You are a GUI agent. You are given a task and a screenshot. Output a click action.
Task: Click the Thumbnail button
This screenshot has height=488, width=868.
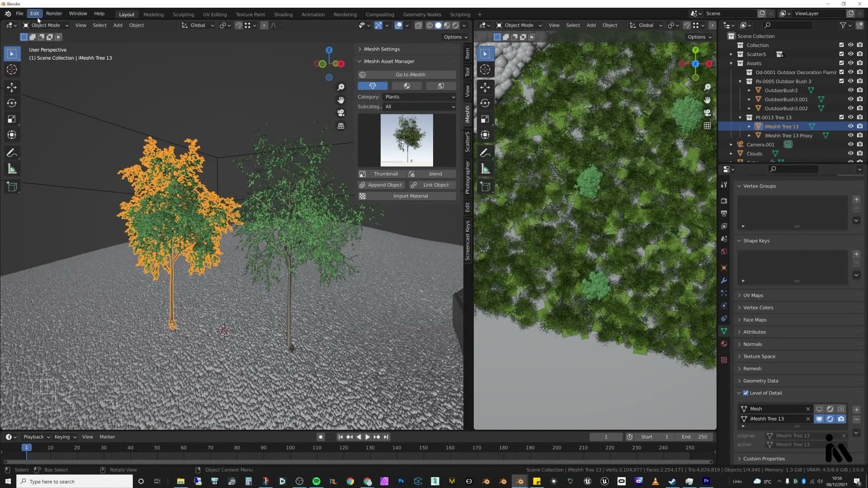(x=382, y=174)
